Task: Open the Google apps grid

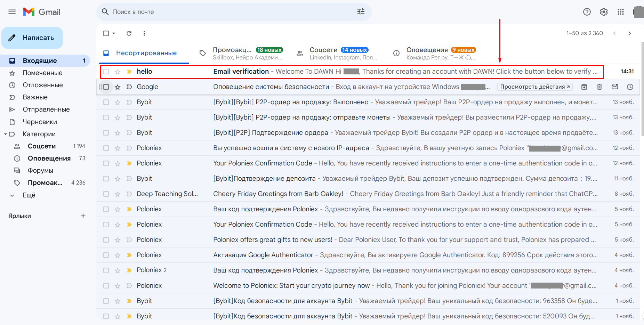Action: tap(621, 12)
